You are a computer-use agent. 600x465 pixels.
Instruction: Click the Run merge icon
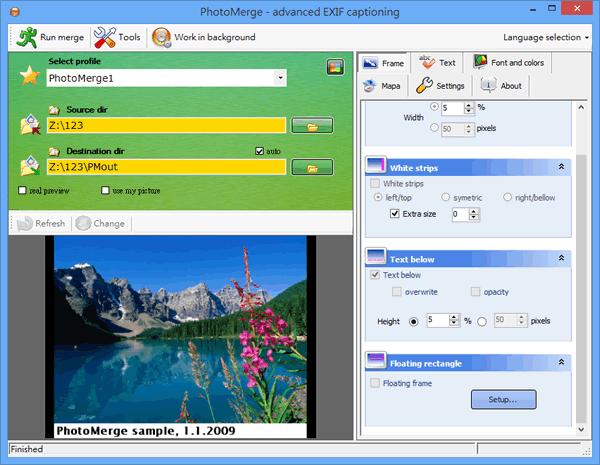tap(25, 37)
